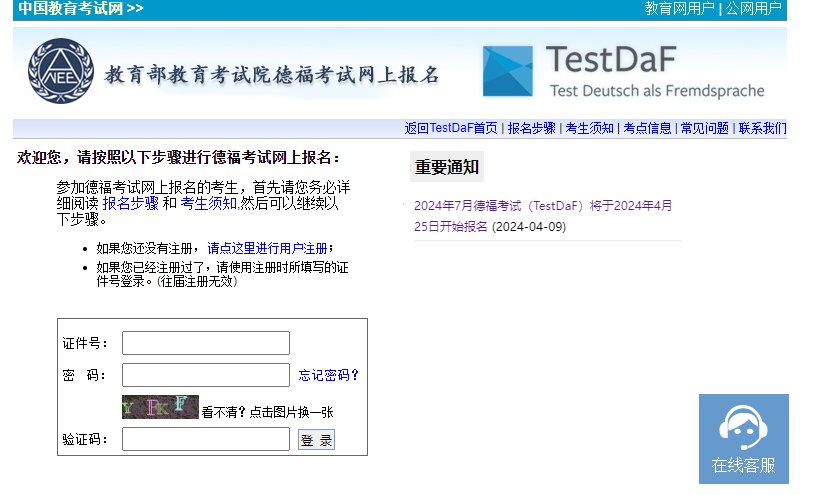This screenshot has height=495, width=813.
Task: Click the captcha image to refresh it
Action: (x=160, y=407)
